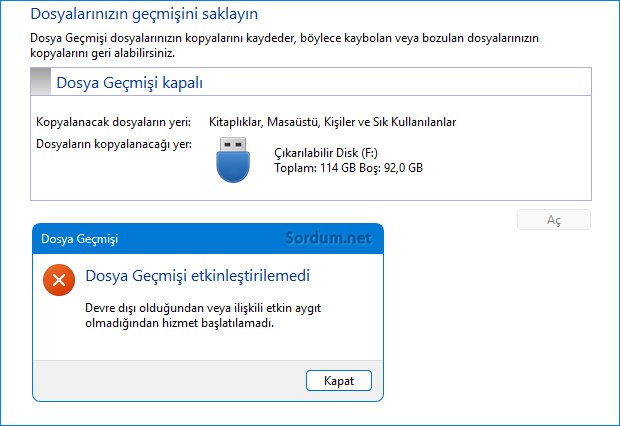620x426 pixels.
Task: Click 'Kitaplıklar, Masaüstü, Kişiler ve Sık Kullanılanlar' text
Action: (332, 122)
